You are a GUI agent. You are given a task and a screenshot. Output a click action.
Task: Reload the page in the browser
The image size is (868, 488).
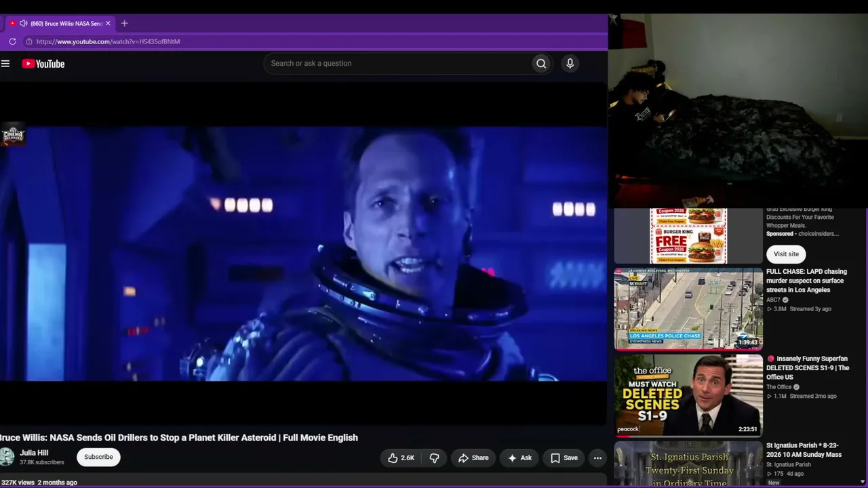pyautogui.click(x=12, y=41)
